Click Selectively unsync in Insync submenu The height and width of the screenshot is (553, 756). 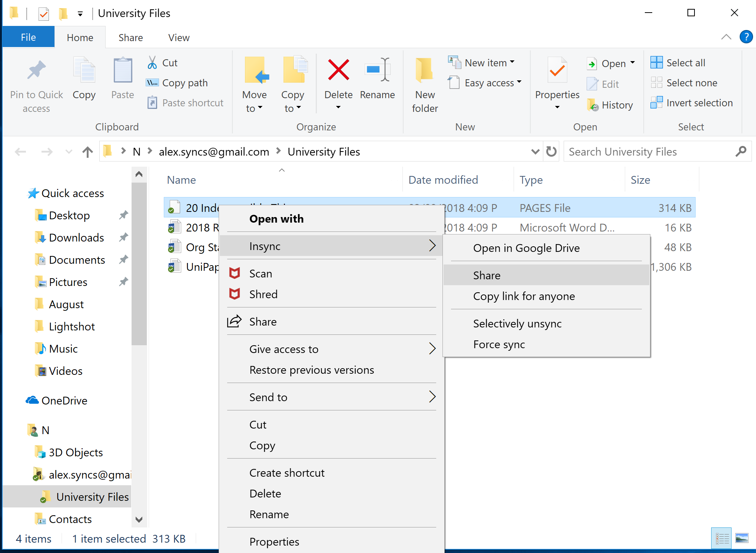coord(518,323)
